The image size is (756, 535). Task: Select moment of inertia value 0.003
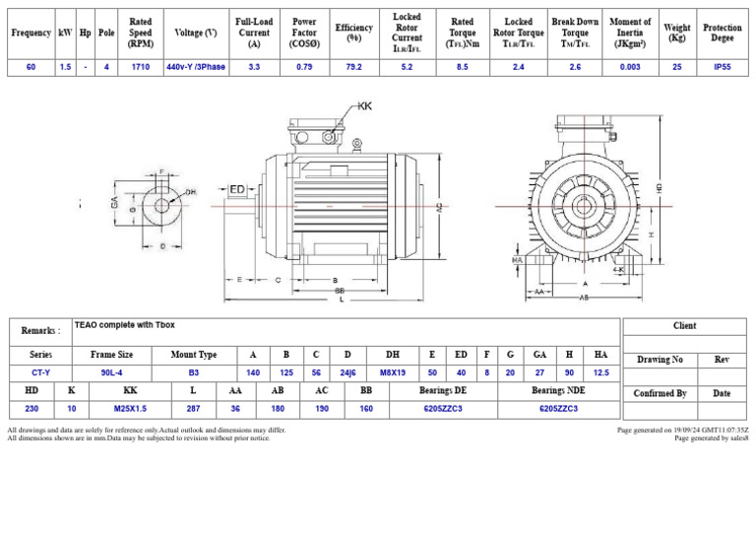630,67
